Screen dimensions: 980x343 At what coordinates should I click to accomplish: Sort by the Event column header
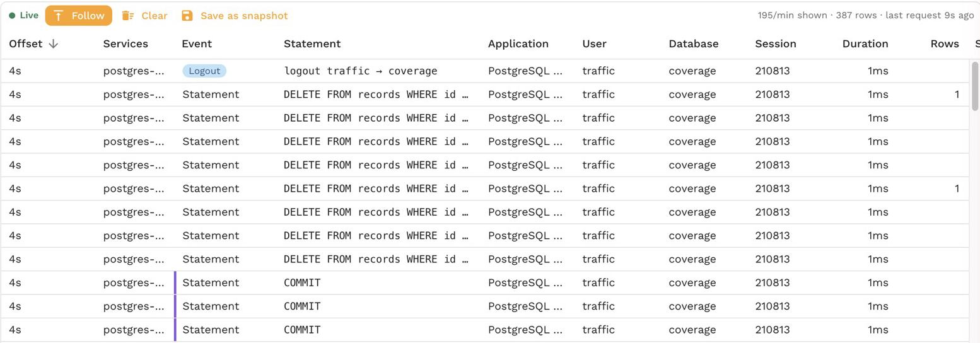(x=197, y=44)
